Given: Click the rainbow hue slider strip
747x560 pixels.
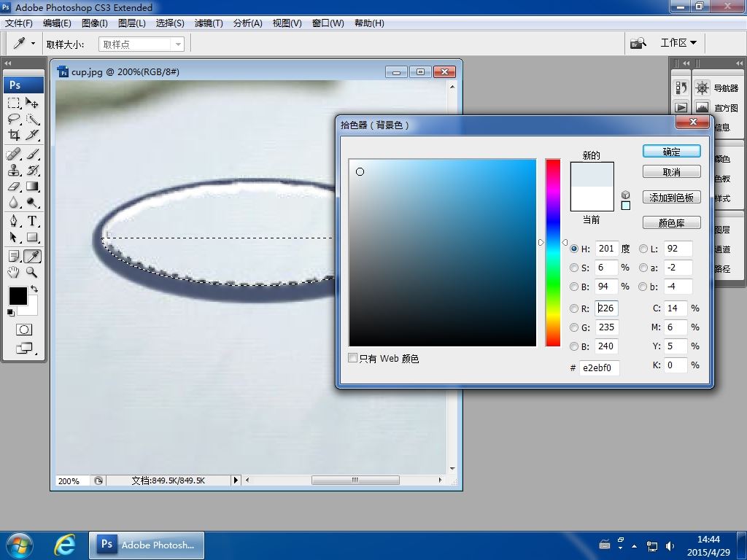Looking at the screenshot, I should [553, 253].
